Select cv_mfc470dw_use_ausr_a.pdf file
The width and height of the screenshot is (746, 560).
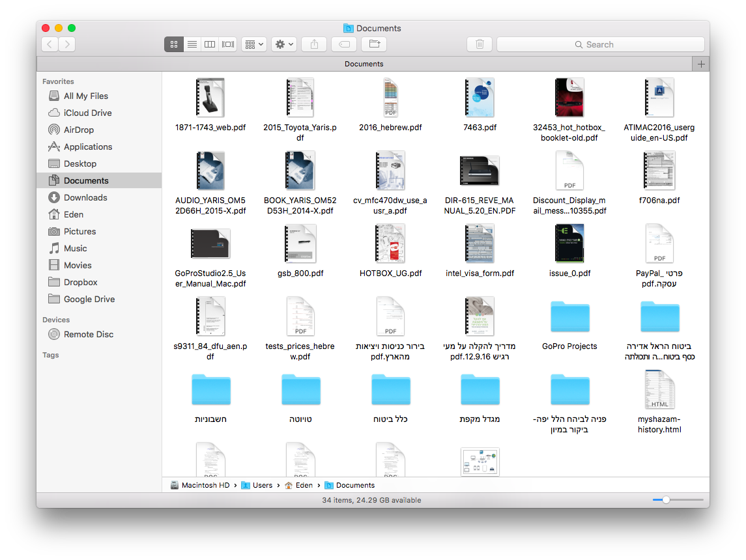click(x=390, y=171)
